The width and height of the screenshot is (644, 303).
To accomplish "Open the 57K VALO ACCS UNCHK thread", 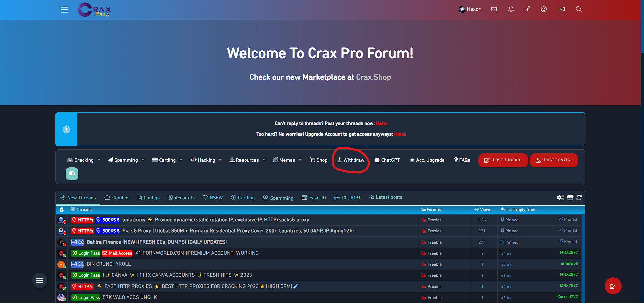I will (x=130, y=297).
